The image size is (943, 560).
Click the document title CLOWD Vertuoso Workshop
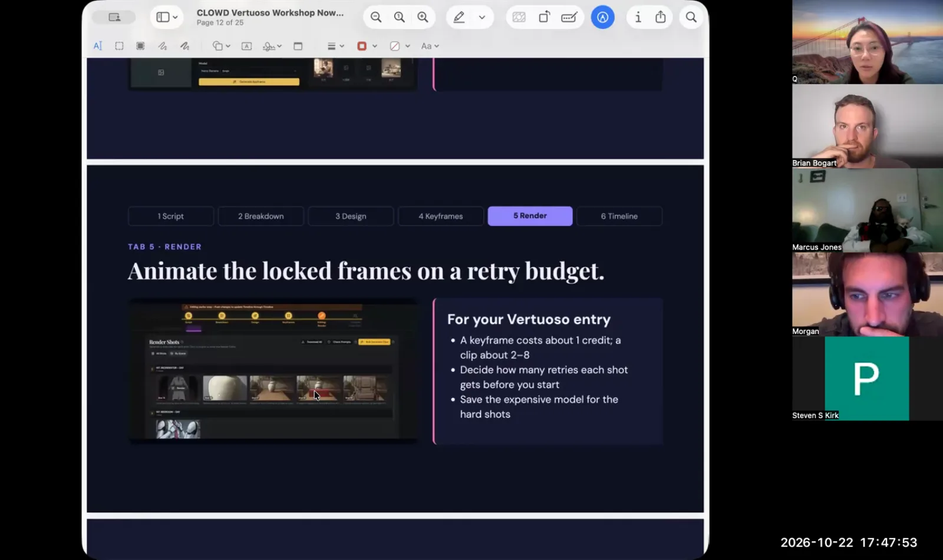[x=270, y=12]
